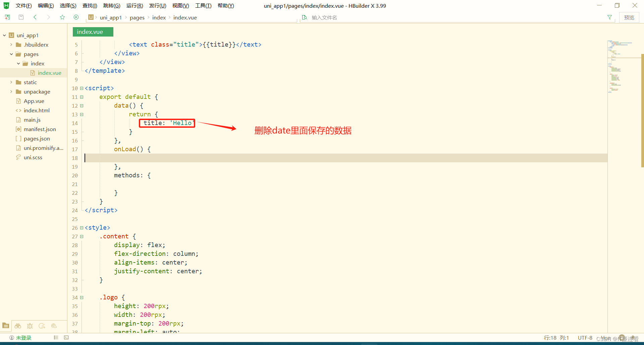The width and height of the screenshot is (644, 345).
Task: Click the 预览 preview button
Action: click(x=629, y=17)
